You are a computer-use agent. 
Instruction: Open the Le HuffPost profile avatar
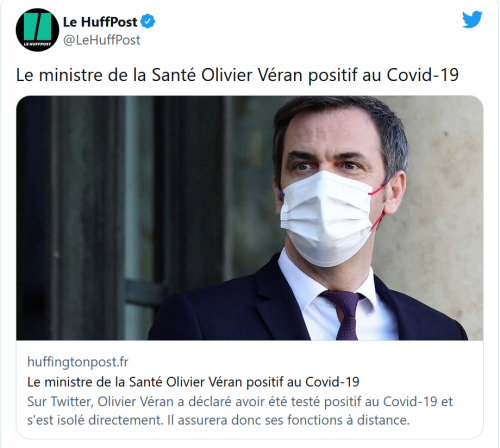tap(37, 30)
